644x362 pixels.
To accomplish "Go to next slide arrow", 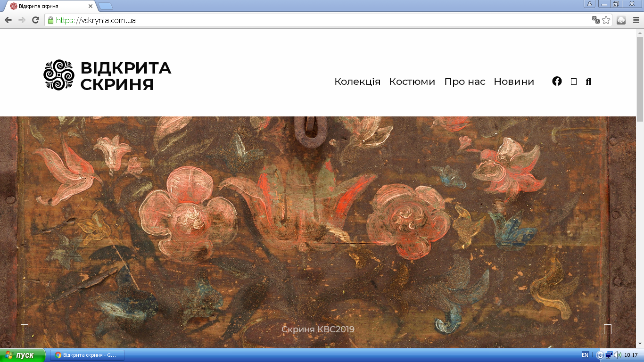I will click(x=608, y=329).
